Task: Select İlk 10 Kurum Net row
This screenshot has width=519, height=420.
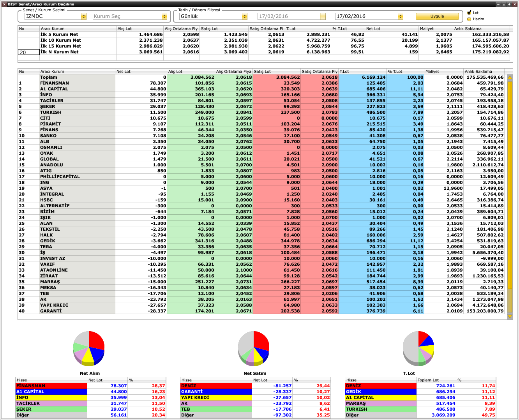Action: click(x=263, y=40)
